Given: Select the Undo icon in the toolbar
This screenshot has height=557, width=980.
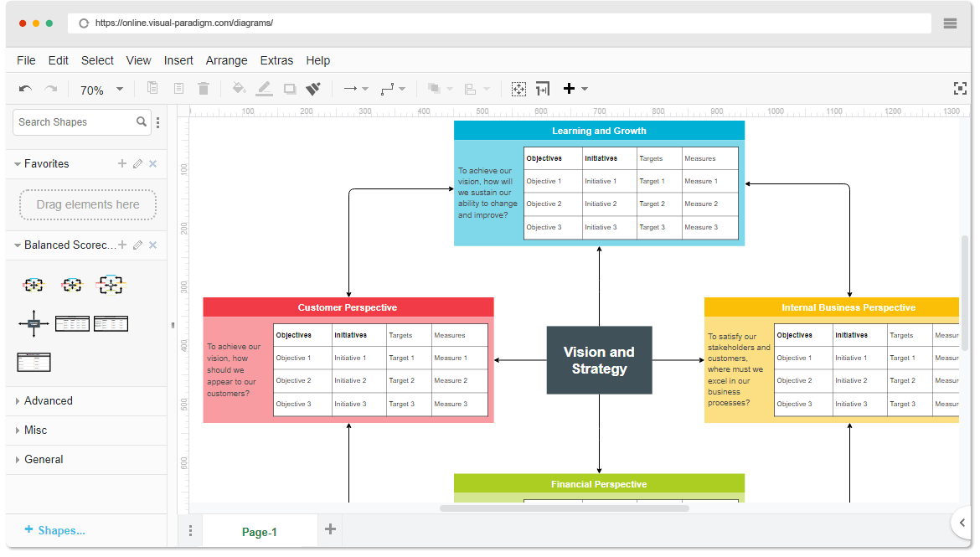Looking at the screenshot, I should [x=25, y=88].
